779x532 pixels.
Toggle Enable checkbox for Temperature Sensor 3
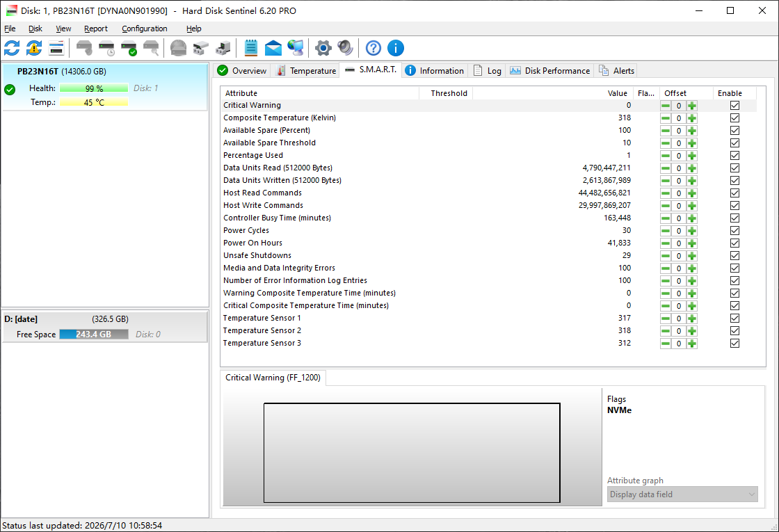pyautogui.click(x=734, y=344)
